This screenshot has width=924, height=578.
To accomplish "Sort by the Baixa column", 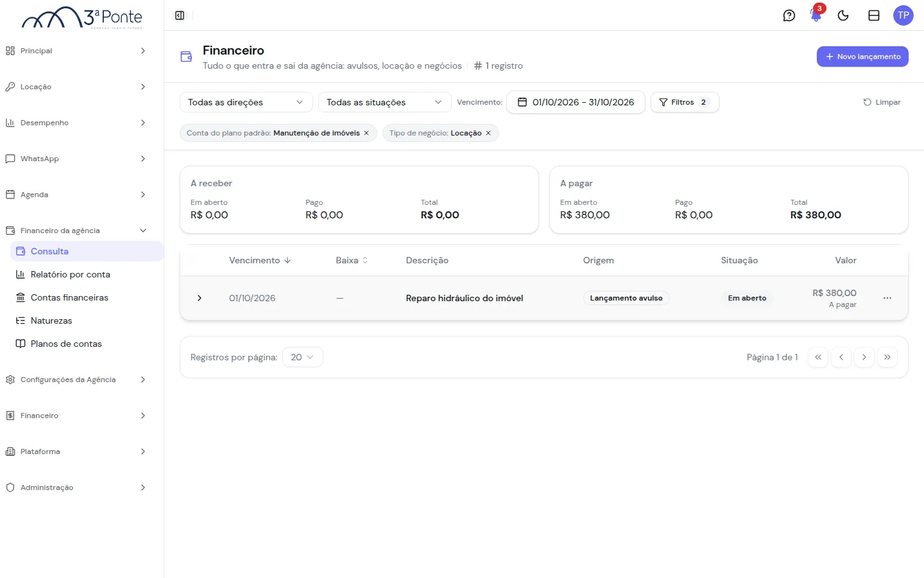I will click(x=352, y=260).
